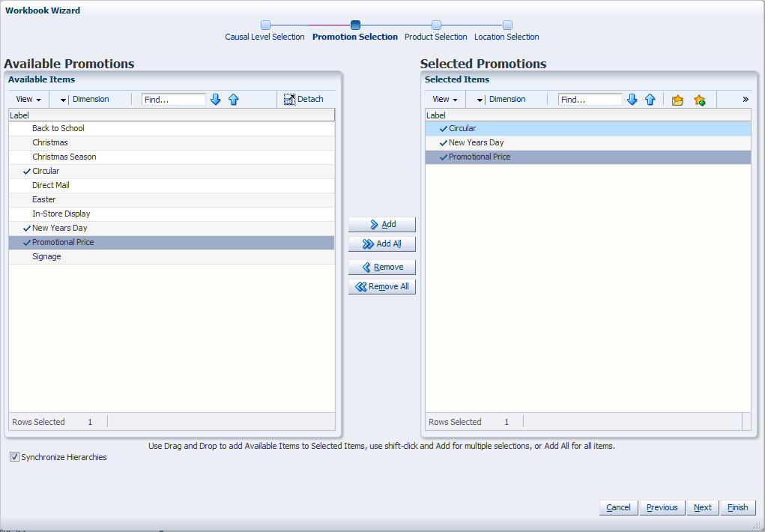This screenshot has width=765, height=532.
Task: Go to Previous wizard step
Action: point(662,507)
